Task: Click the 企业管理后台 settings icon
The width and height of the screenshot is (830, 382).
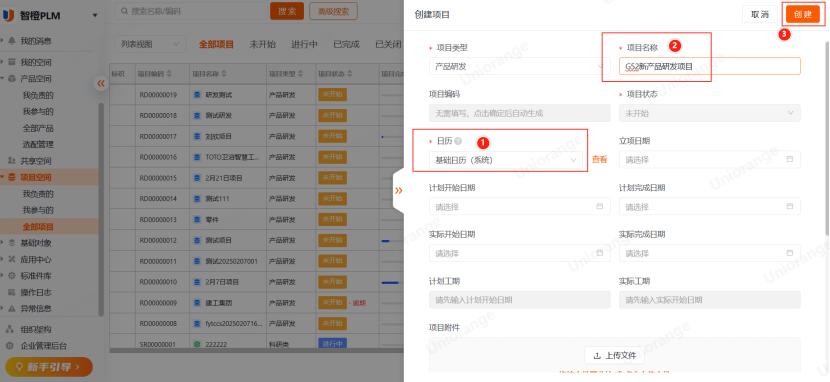Action: point(10,346)
